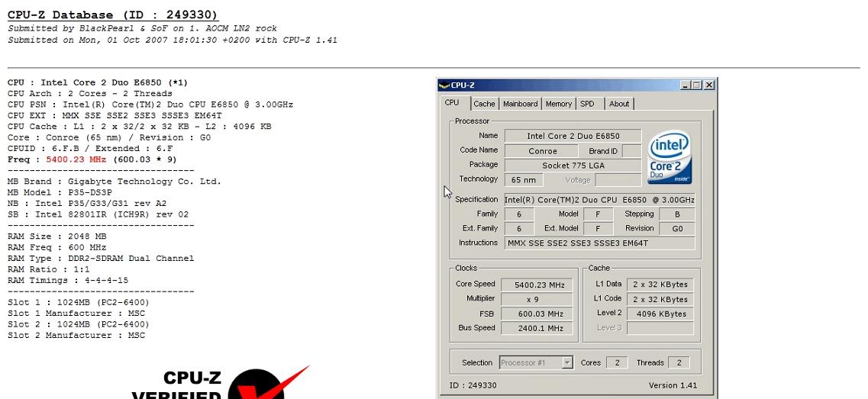The width and height of the screenshot is (868, 399).
Task: Click the ID : 249330 label in CPU-Z window
Action: point(473,385)
